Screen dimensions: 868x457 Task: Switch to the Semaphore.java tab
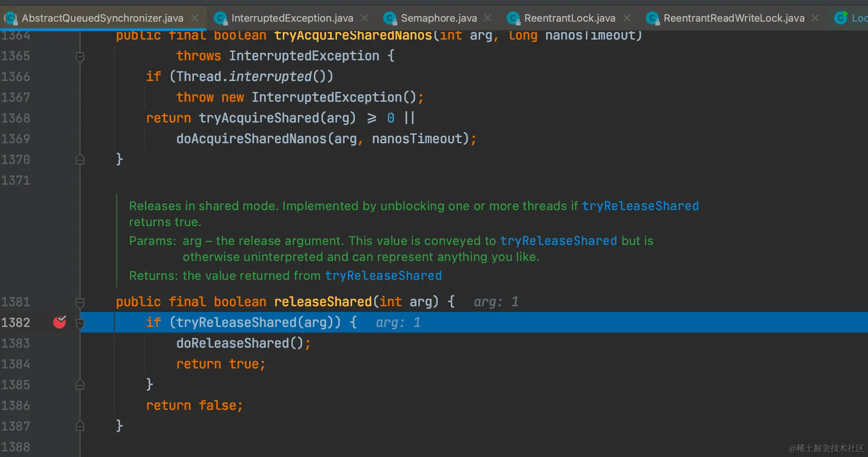click(439, 18)
